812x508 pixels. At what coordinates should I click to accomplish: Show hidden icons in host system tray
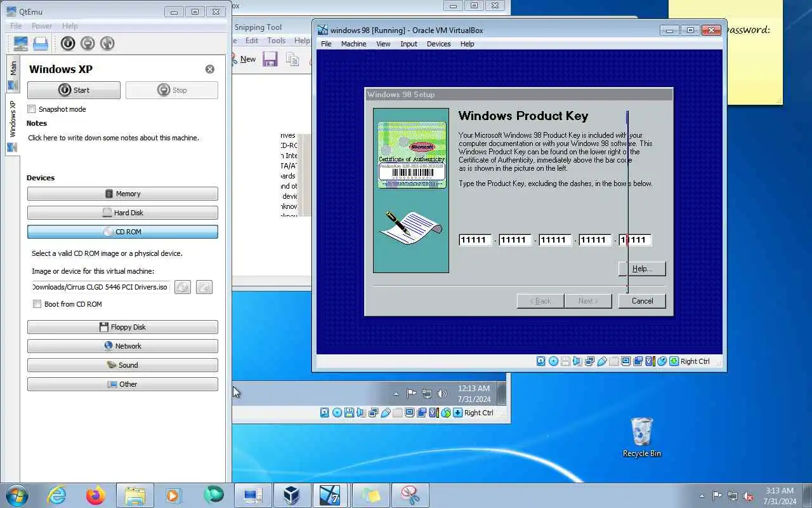(x=702, y=496)
